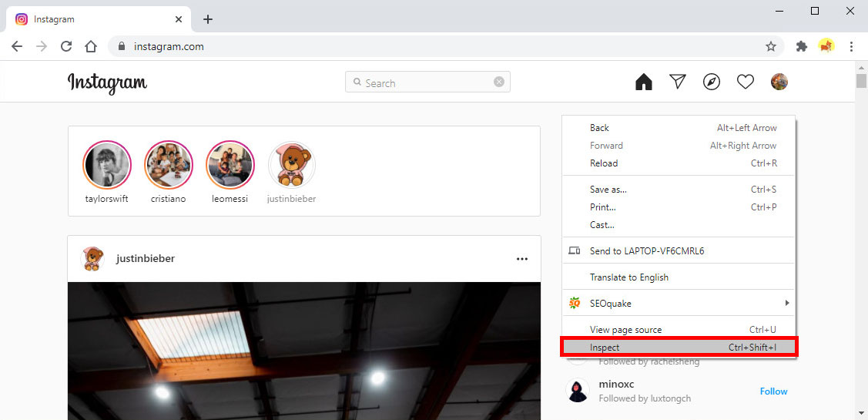Image resolution: width=868 pixels, height=420 pixels.
Task: Choose Inspect in the context menu
Action: (x=679, y=348)
